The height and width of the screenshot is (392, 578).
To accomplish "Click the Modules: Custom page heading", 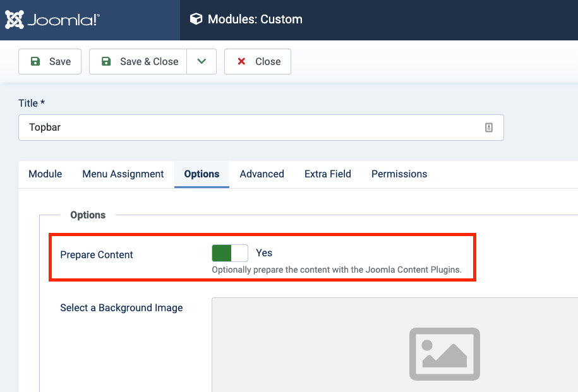I will pos(255,19).
